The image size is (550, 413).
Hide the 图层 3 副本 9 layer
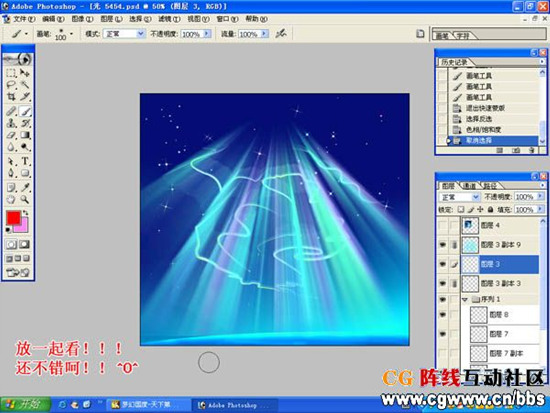[x=443, y=245]
